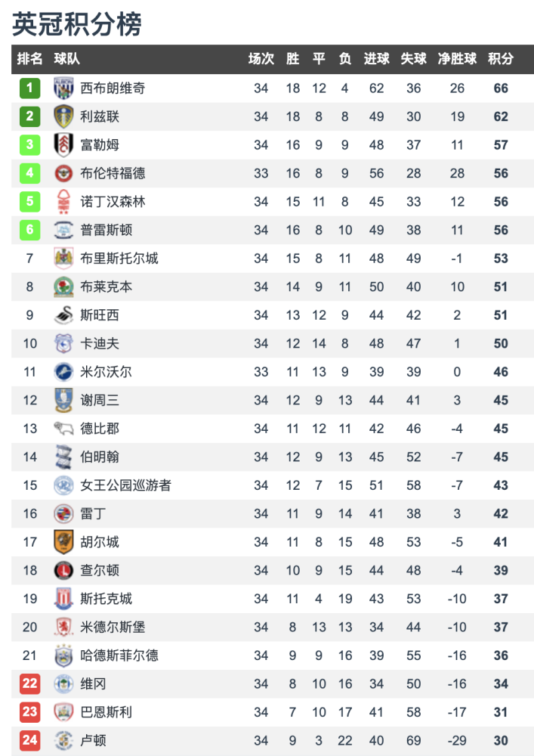Click the 查尔顿 red round crest
Image resolution: width=534 pixels, height=756 pixels.
63,570
